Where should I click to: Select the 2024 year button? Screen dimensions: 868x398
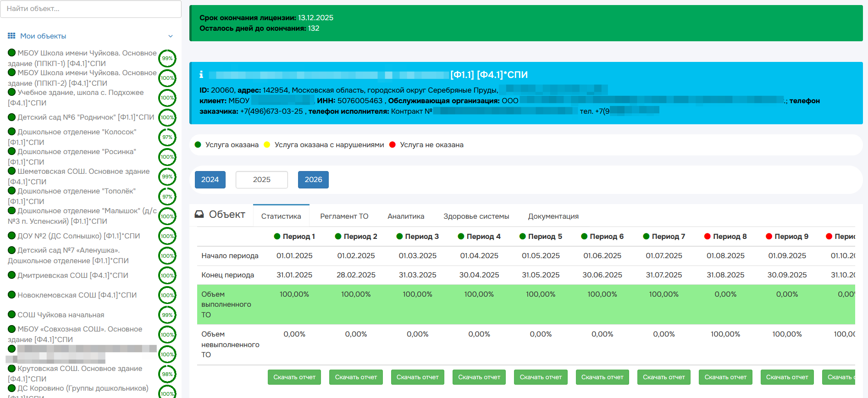tap(210, 180)
